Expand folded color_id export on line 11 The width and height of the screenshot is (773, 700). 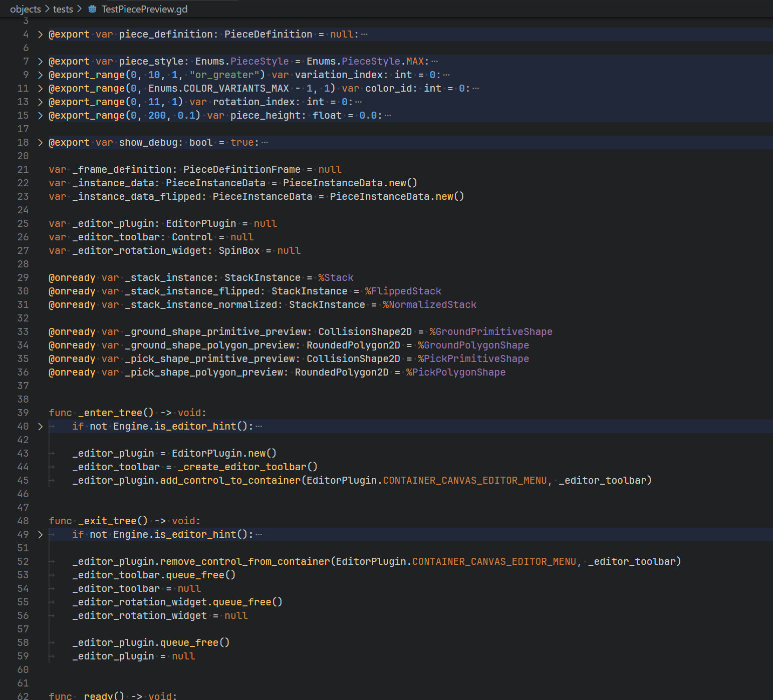click(x=41, y=89)
